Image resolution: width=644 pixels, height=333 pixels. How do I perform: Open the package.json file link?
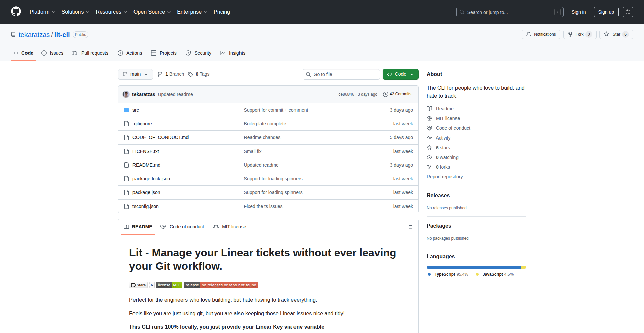click(146, 192)
